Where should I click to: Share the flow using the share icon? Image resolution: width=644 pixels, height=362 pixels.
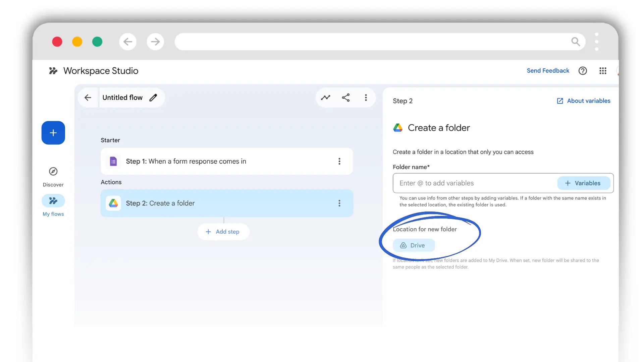tap(346, 98)
